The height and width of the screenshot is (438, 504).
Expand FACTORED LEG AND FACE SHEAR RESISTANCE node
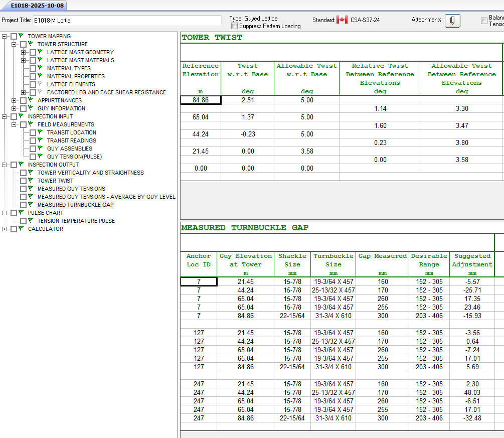coord(23,93)
